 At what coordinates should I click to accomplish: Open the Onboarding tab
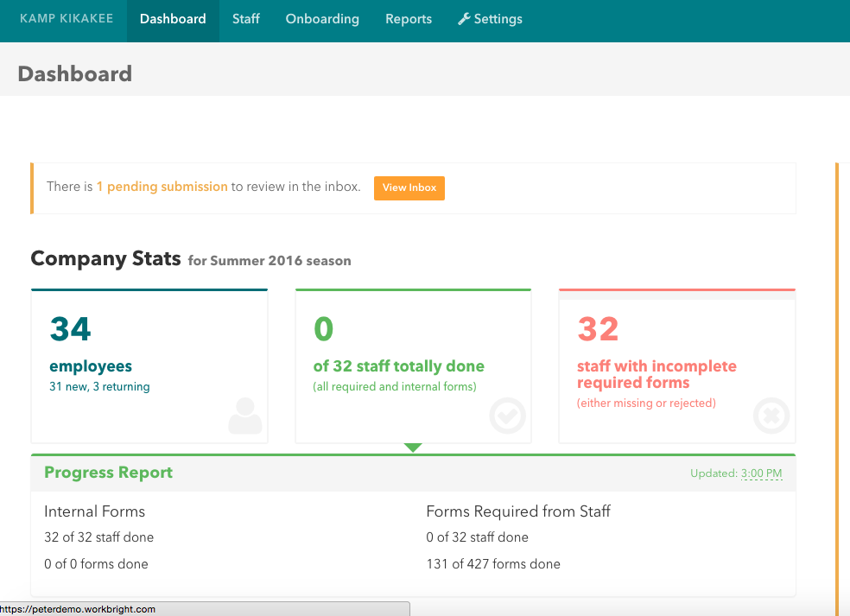pyautogui.click(x=321, y=18)
